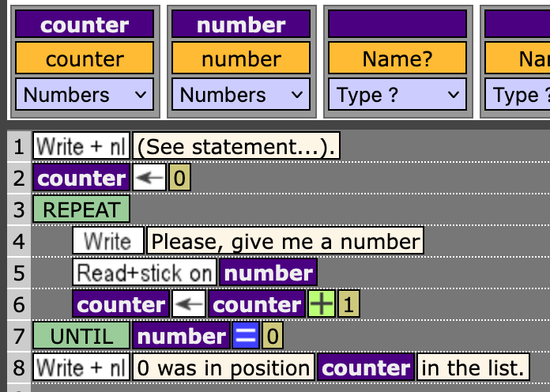Click the assignment arrow on line 2
Viewport: 550px width, 392px height.
tap(150, 178)
